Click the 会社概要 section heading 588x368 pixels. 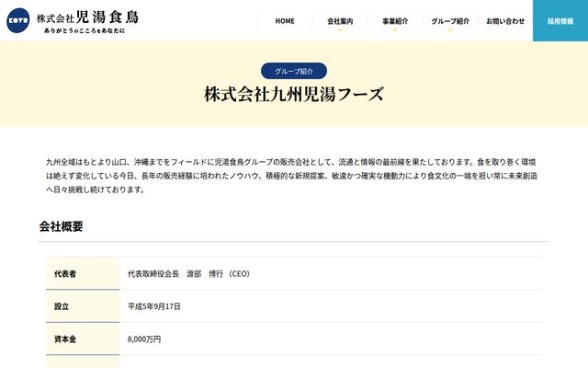click(62, 226)
